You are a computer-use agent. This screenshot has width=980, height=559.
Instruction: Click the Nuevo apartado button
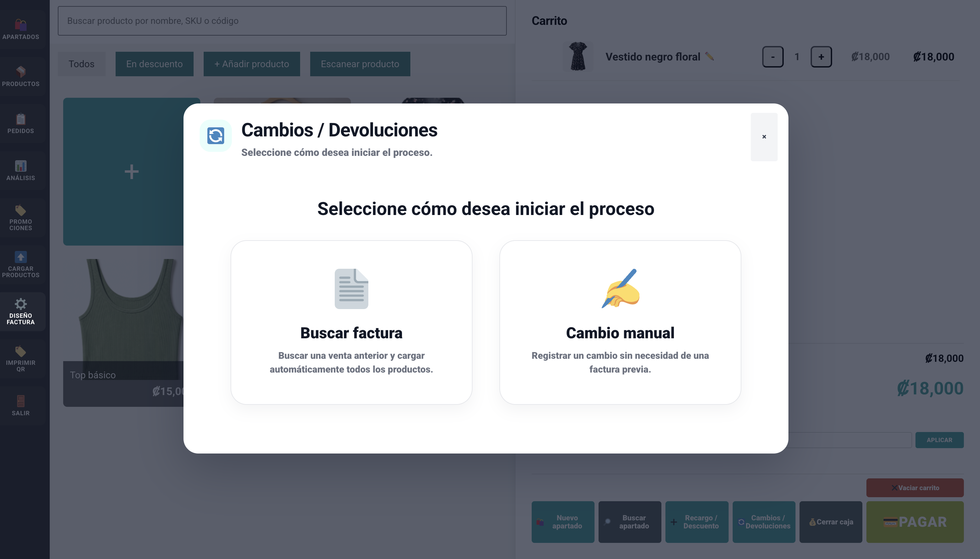563,522
